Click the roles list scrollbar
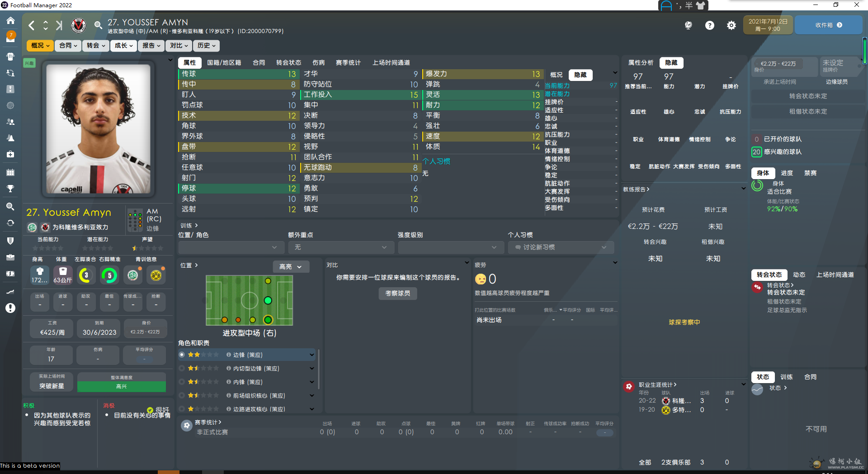Image resolution: width=868 pixels, height=474 pixels. pyautogui.click(x=319, y=369)
